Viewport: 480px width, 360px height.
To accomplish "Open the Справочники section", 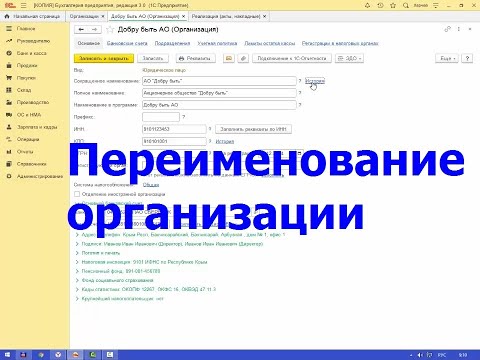I will pyautogui.click(x=31, y=164).
